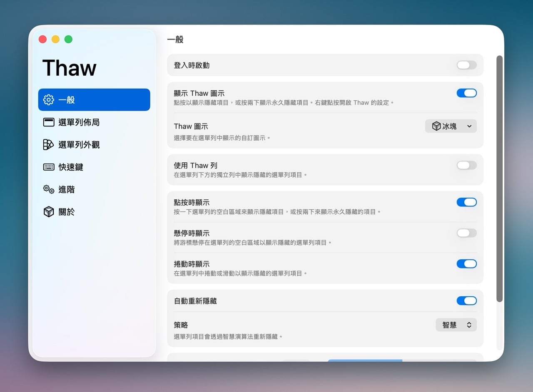Click the blue slider at the bottom
Viewport: 533px width, 392px height.
[365, 360]
